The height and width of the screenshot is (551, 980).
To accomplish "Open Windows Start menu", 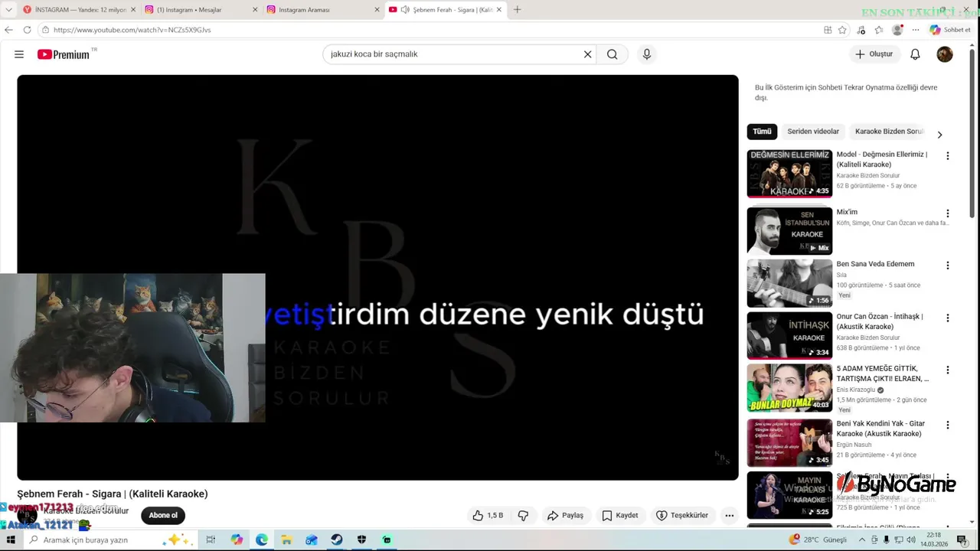I will pyautogui.click(x=11, y=540).
